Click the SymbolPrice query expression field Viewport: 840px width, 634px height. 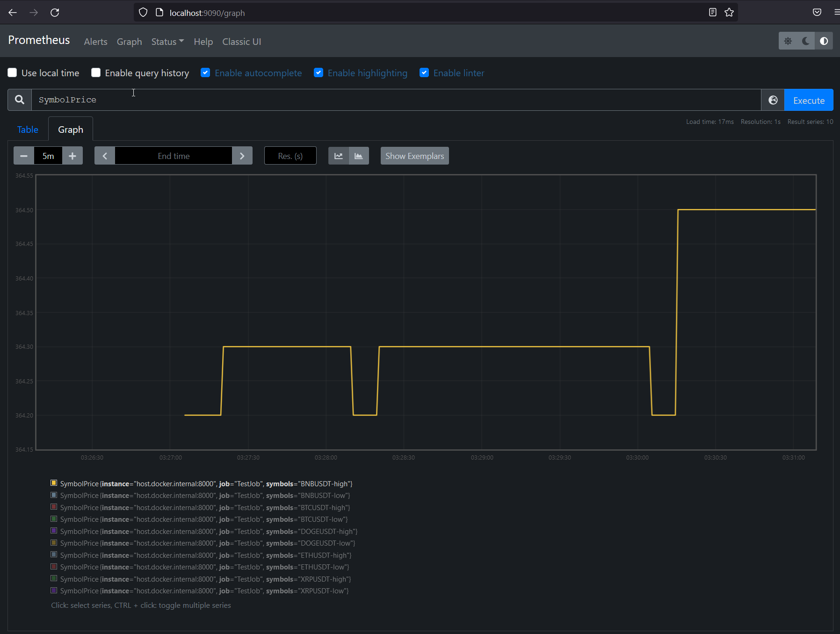tap(396, 100)
